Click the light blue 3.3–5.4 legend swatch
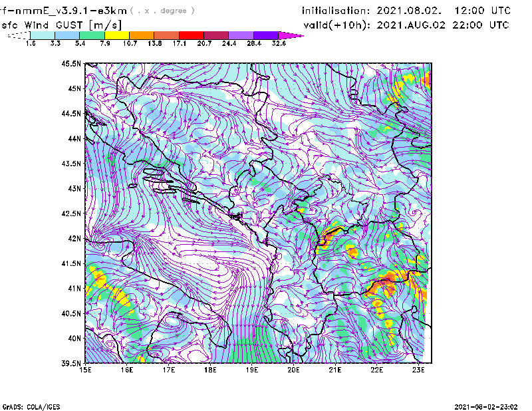 (x=67, y=35)
